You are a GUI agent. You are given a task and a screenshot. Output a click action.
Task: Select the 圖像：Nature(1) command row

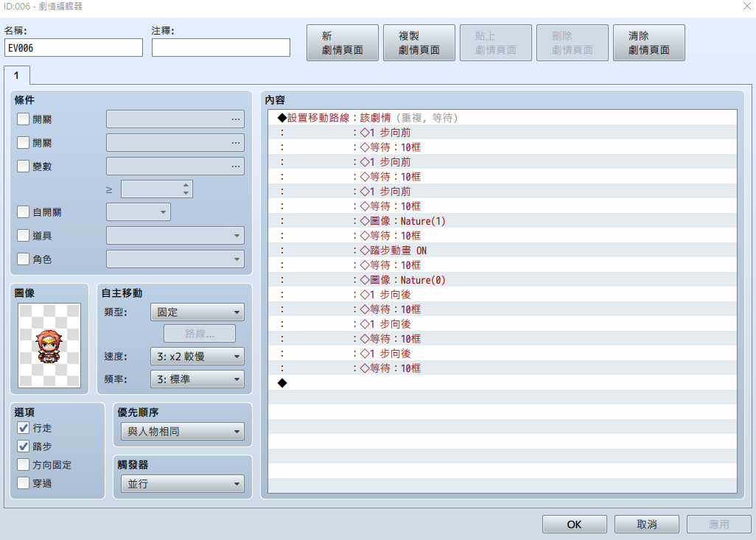503,221
